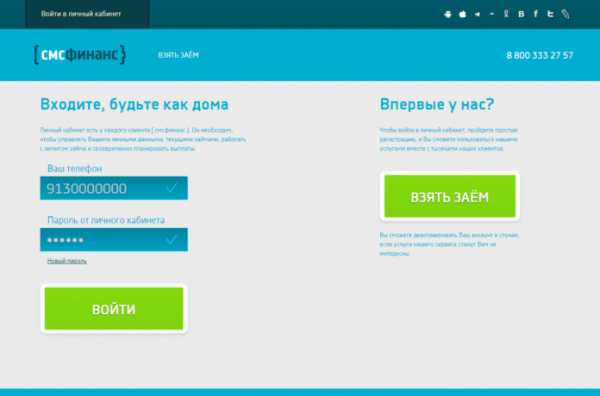Click the left-pointing arrow icon in top bar
The image size is (600, 396).
coord(477,15)
